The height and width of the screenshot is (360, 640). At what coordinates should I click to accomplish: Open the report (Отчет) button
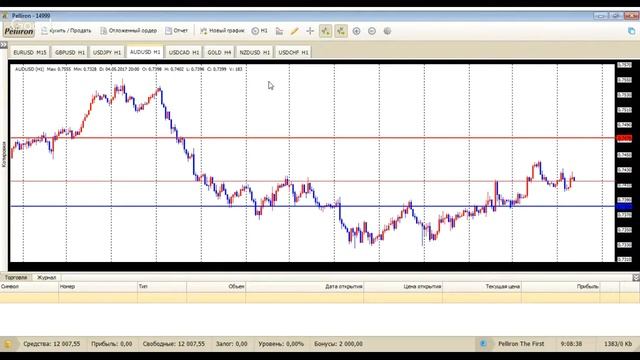pos(176,31)
